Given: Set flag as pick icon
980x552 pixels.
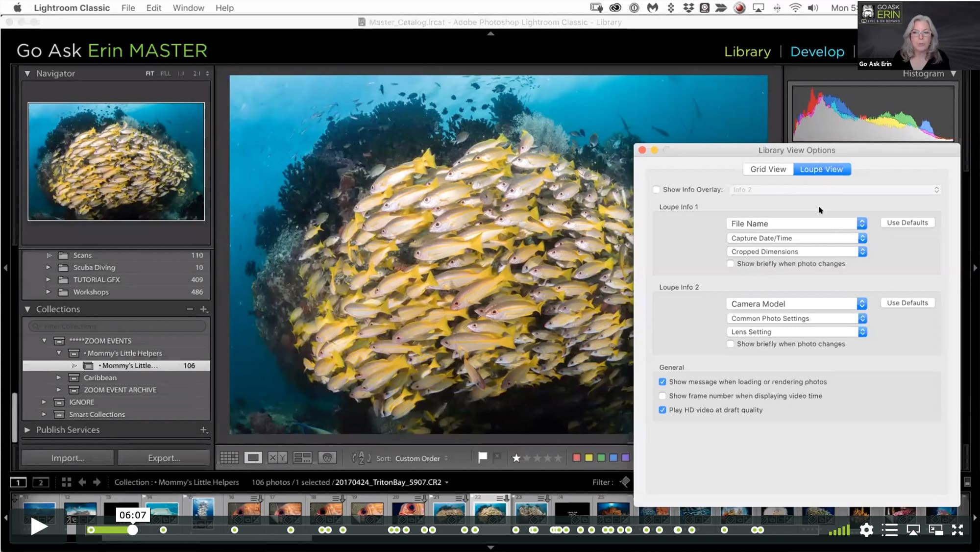Looking at the screenshot, I should (483, 457).
